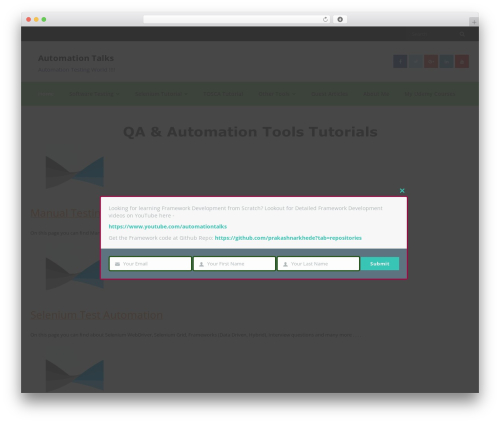Viewport: 500px width, 423px height.
Task: Open the Manual Testing heading link
Action: coord(65,213)
